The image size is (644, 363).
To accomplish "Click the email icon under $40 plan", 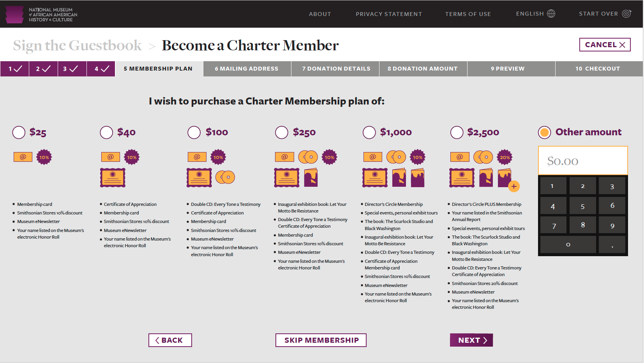I will (x=111, y=157).
